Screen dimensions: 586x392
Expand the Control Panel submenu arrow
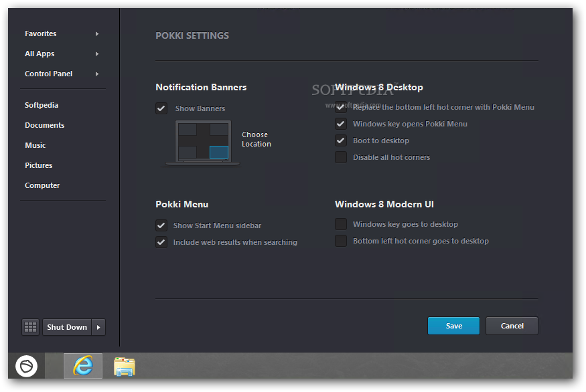click(97, 74)
